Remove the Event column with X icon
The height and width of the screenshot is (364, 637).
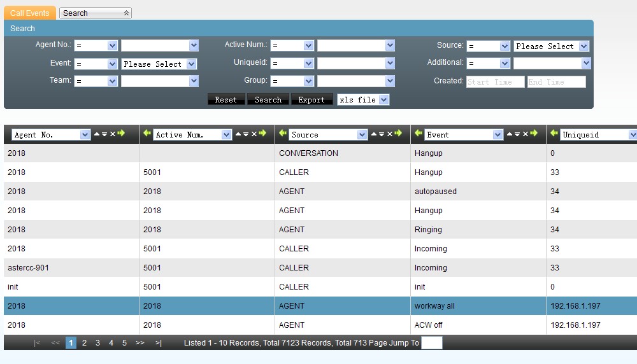click(x=525, y=134)
